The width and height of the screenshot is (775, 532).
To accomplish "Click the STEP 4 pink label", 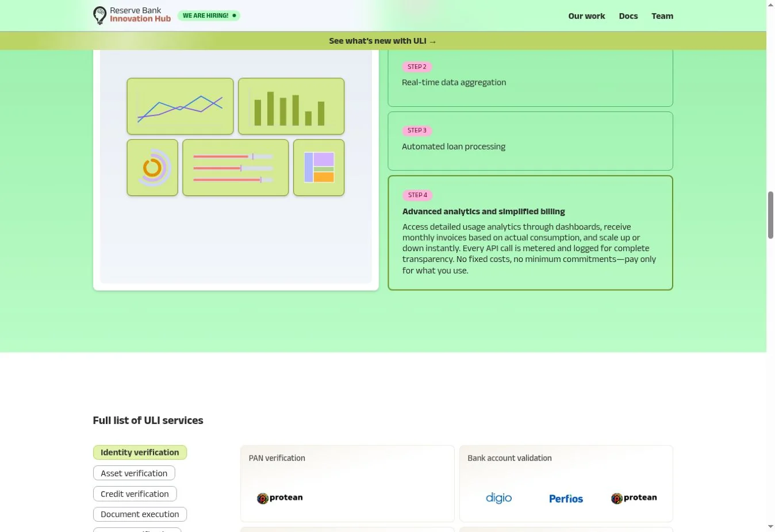I will point(417,195).
